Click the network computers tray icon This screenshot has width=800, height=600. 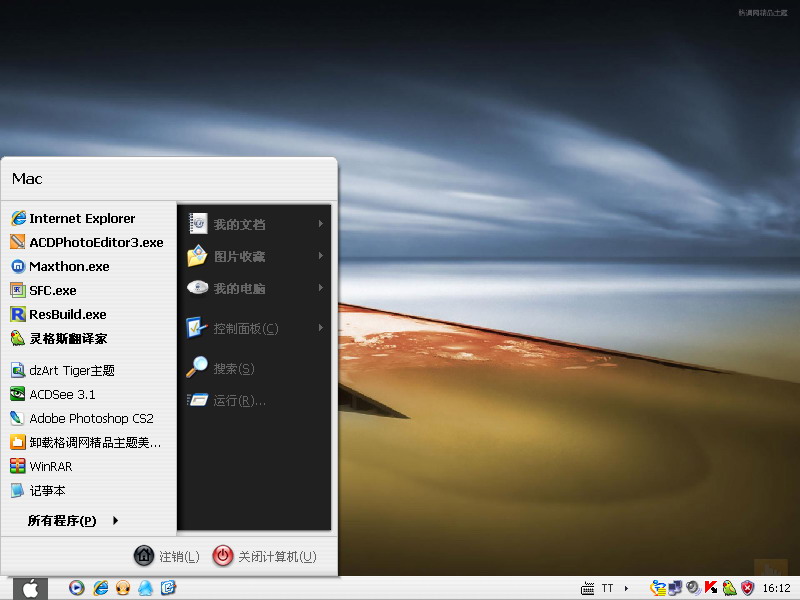coord(675,588)
